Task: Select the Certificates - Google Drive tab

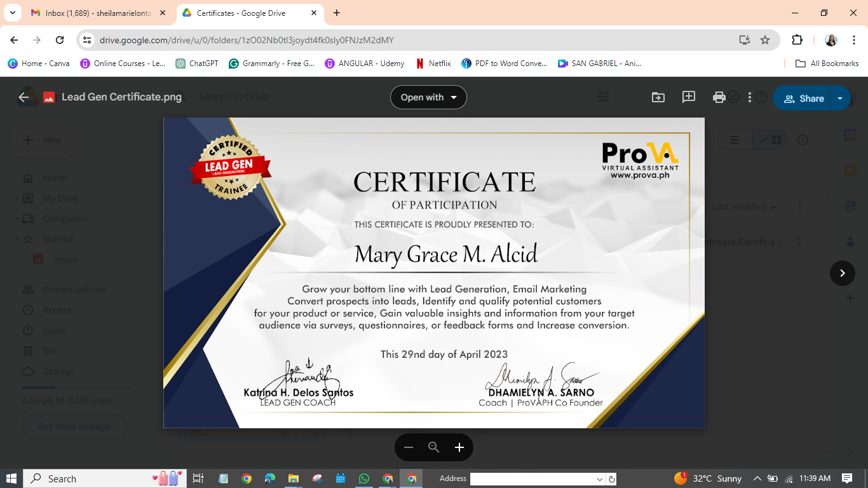Action: coord(241,13)
